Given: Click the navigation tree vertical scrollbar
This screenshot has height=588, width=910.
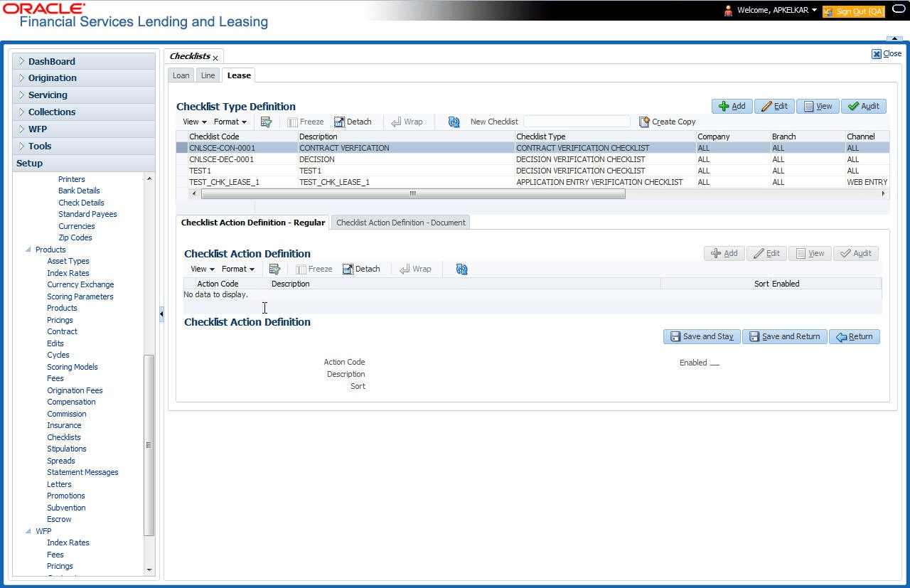Looking at the screenshot, I should click(149, 445).
